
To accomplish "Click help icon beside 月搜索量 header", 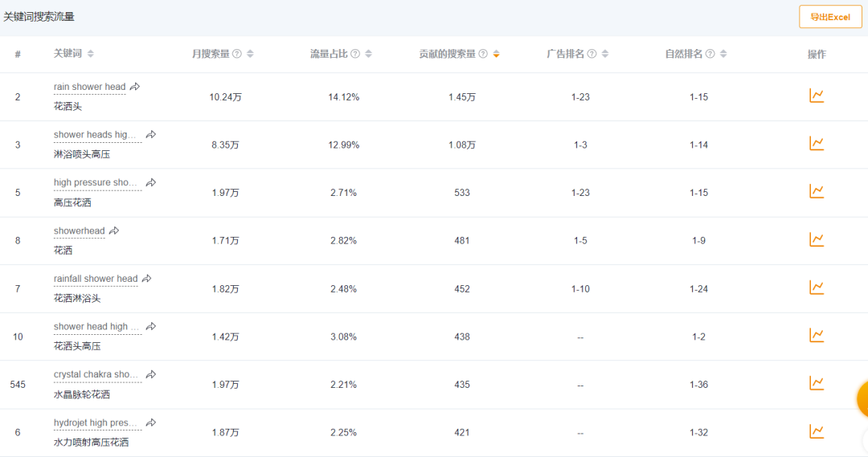I will pyautogui.click(x=236, y=54).
